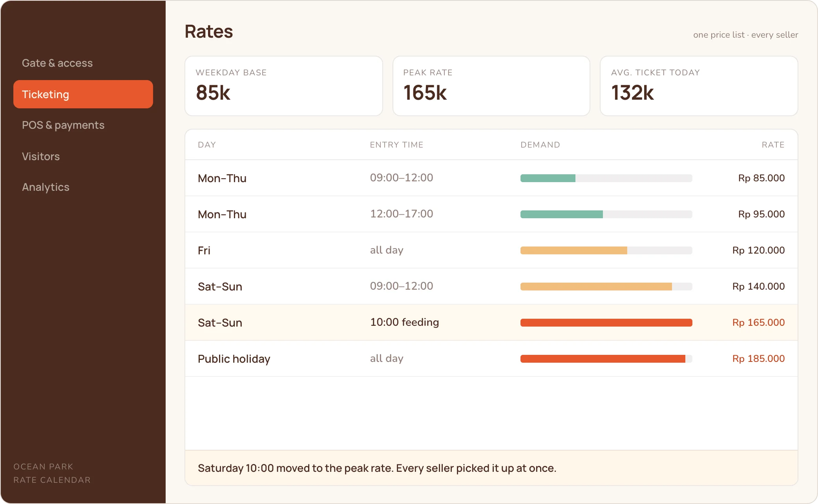Image resolution: width=818 pixels, height=504 pixels.
Task: Open the Avg. Ticket Today card
Action: coord(699,86)
